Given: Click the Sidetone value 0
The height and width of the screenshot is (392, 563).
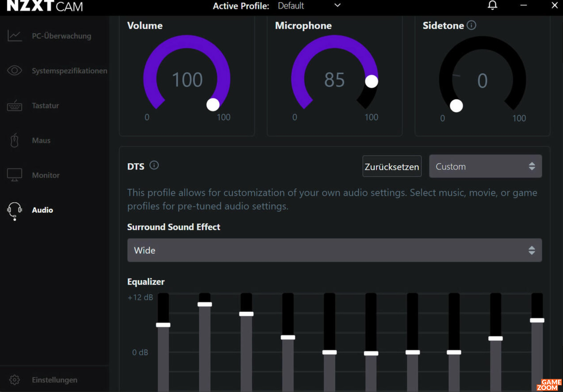Looking at the screenshot, I should (482, 81).
